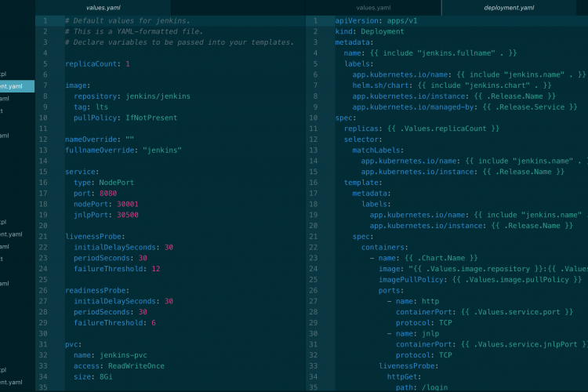Click the name line containing "jenkins.fullname"
The width and height of the screenshot is (588, 392).
tap(430, 53)
